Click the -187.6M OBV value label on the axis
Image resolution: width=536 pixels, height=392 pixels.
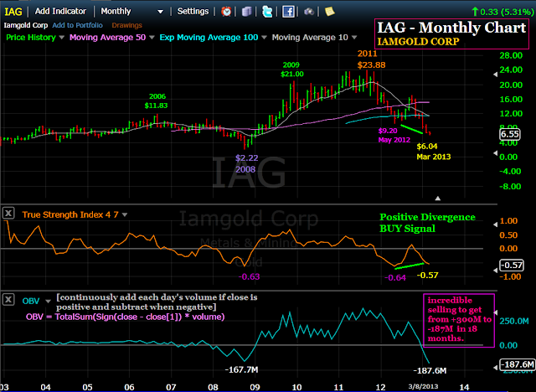tap(518, 364)
